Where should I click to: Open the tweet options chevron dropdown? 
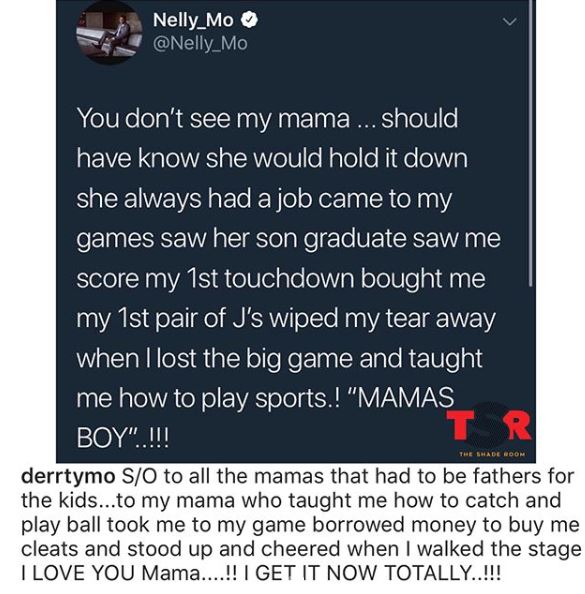[x=509, y=22]
